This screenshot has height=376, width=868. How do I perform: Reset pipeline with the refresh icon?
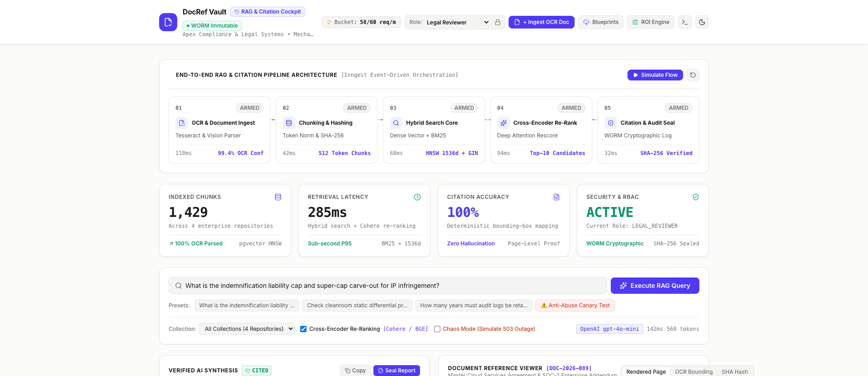coord(693,75)
